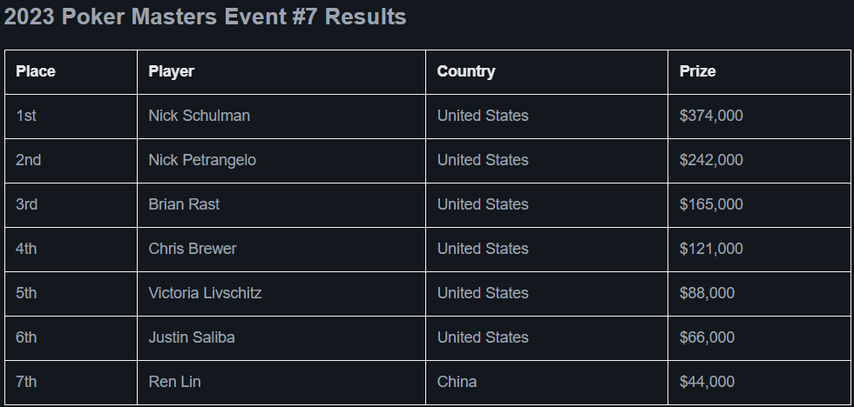Select the Place column header
Image resolution: width=854 pixels, height=407 pixels.
coord(71,72)
